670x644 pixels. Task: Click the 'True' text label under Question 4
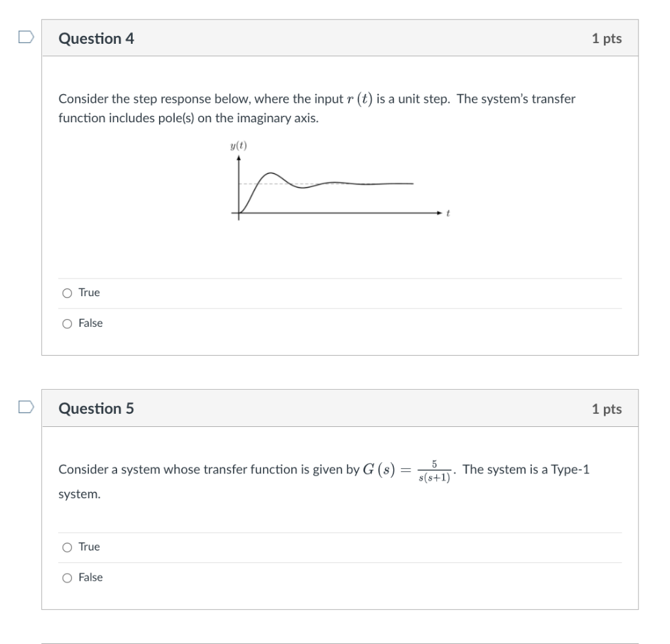point(89,292)
